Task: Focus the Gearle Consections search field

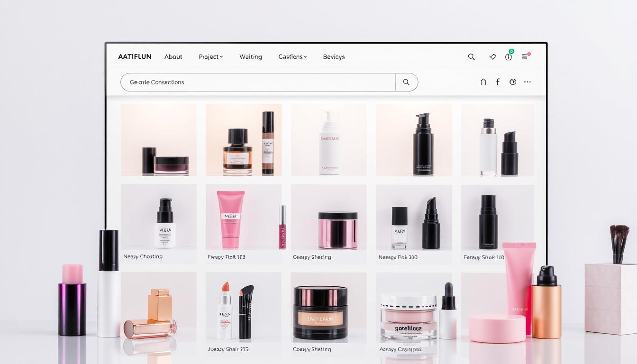Action: [x=258, y=82]
